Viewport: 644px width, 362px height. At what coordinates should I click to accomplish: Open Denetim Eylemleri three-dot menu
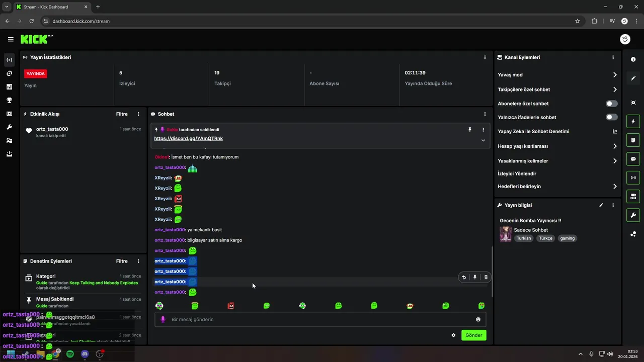(x=138, y=261)
